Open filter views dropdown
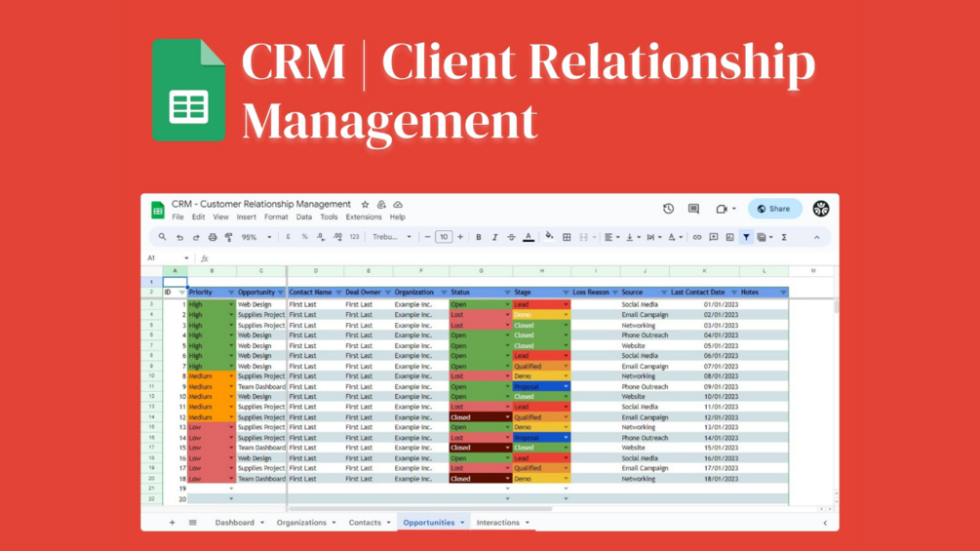Viewport: 980px width, 551px height. point(765,237)
